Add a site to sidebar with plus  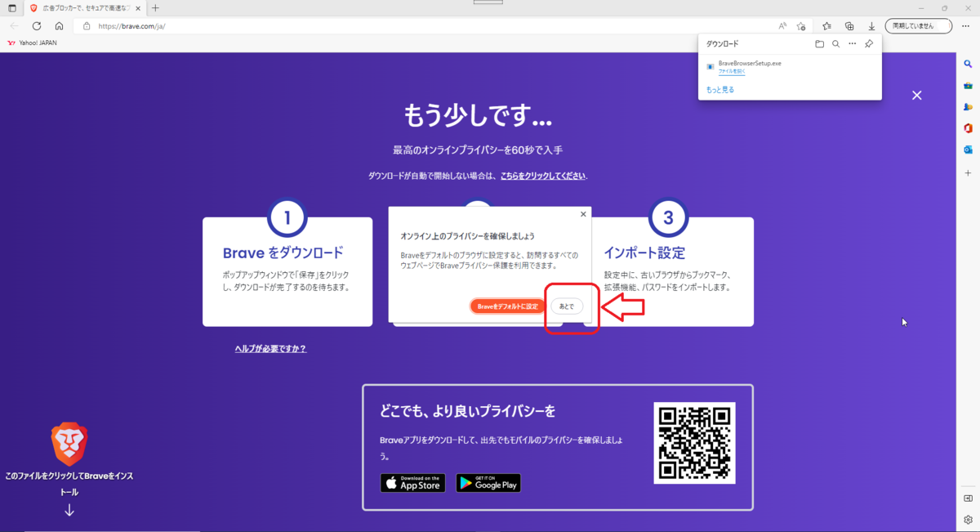968,173
